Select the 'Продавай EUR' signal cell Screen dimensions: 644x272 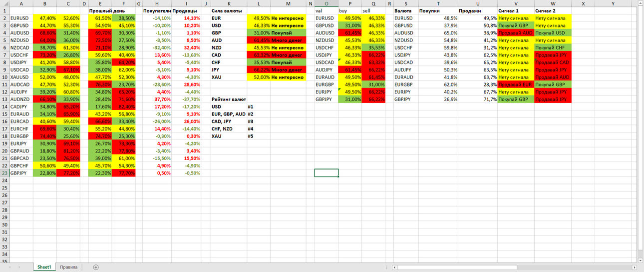point(516,84)
